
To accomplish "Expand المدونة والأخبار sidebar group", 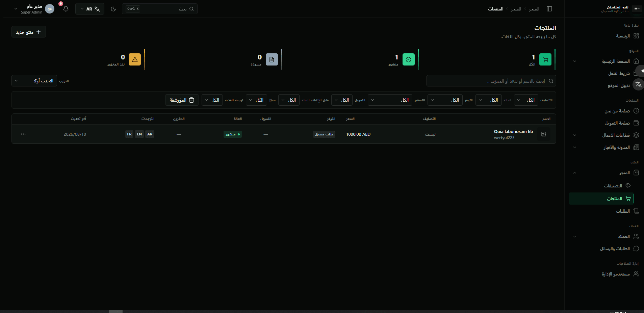I will pyautogui.click(x=604, y=147).
